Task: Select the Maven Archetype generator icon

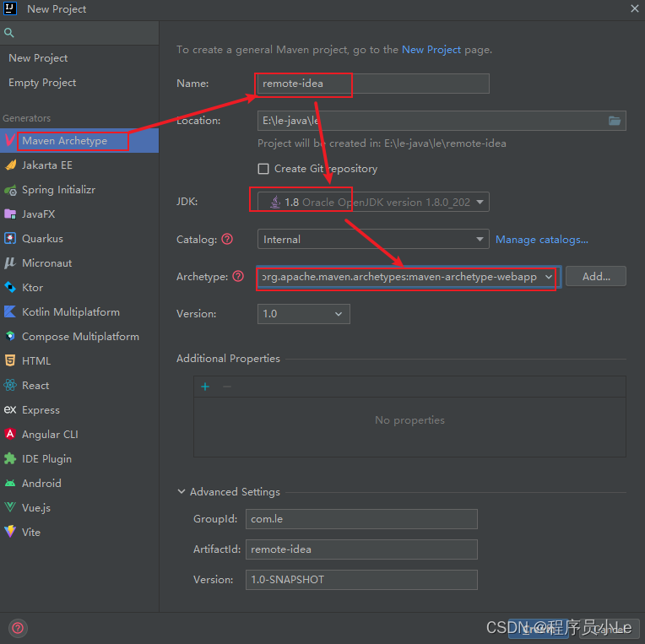Action: coord(10,141)
